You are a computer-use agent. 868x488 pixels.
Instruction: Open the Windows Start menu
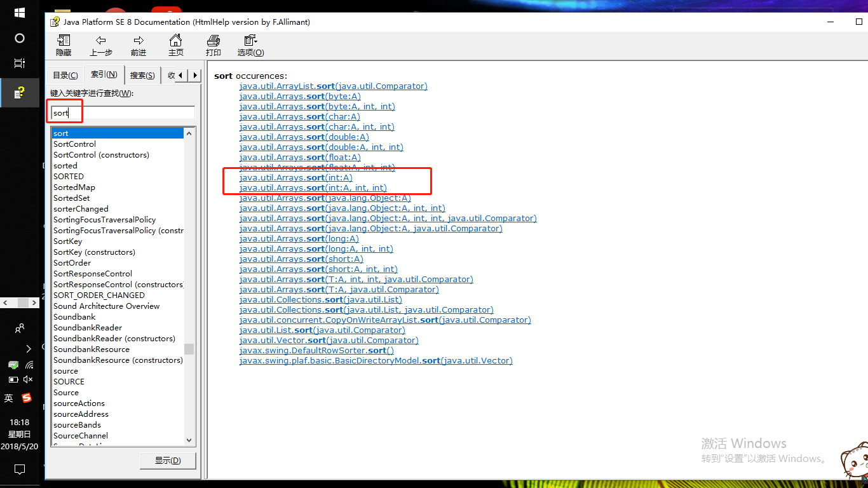19,13
